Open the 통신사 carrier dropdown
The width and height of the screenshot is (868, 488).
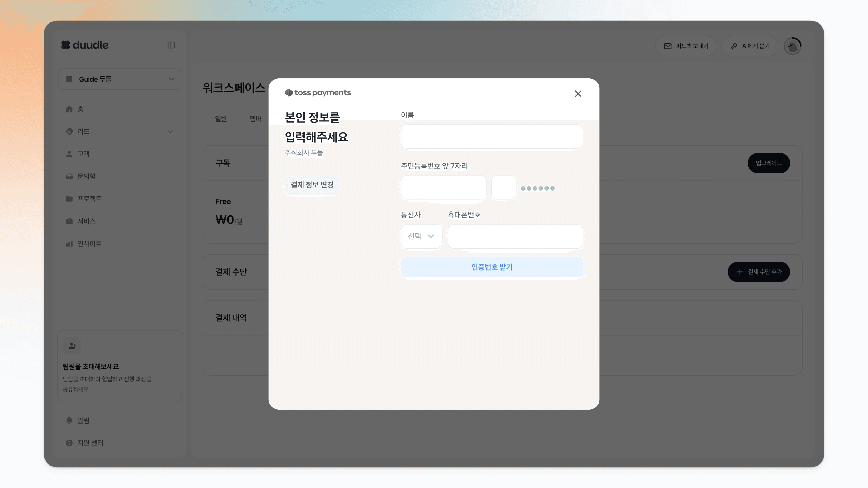[x=421, y=236]
